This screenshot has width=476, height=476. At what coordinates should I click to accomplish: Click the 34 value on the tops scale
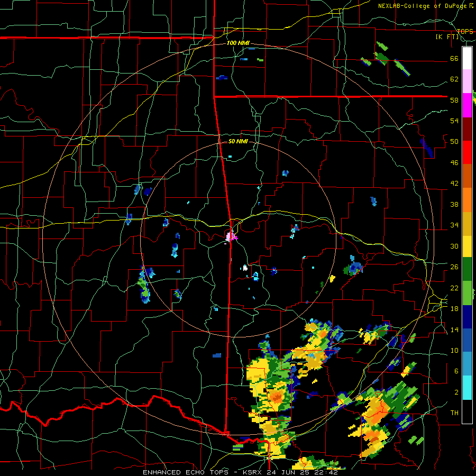tap(454, 225)
